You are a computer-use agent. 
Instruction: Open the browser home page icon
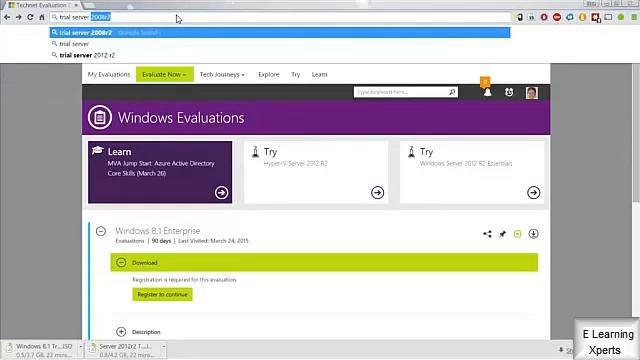coord(42,17)
